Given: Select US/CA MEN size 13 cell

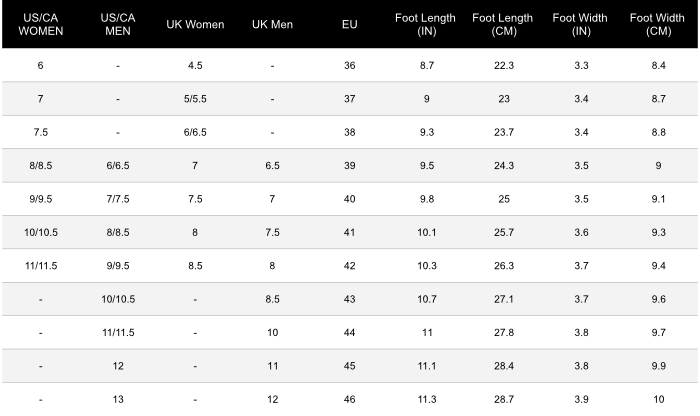Looking at the screenshot, I should click(x=118, y=399).
